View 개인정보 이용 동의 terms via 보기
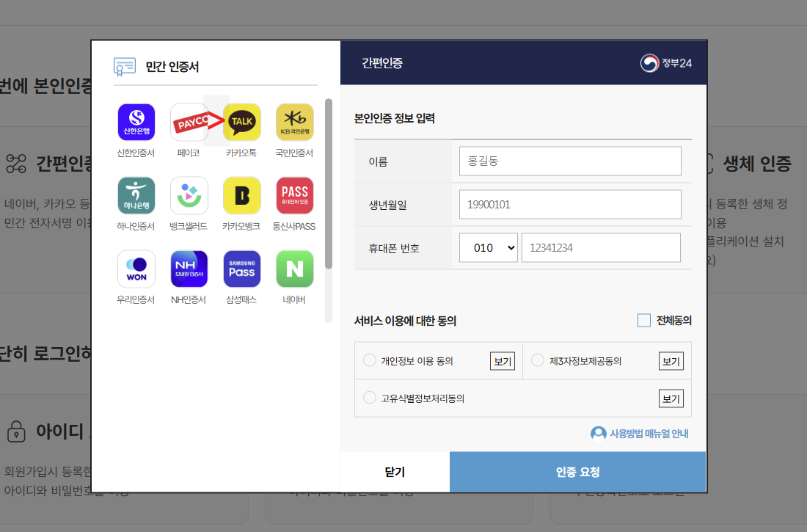The width and height of the screenshot is (807, 532). click(x=503, y=361)
